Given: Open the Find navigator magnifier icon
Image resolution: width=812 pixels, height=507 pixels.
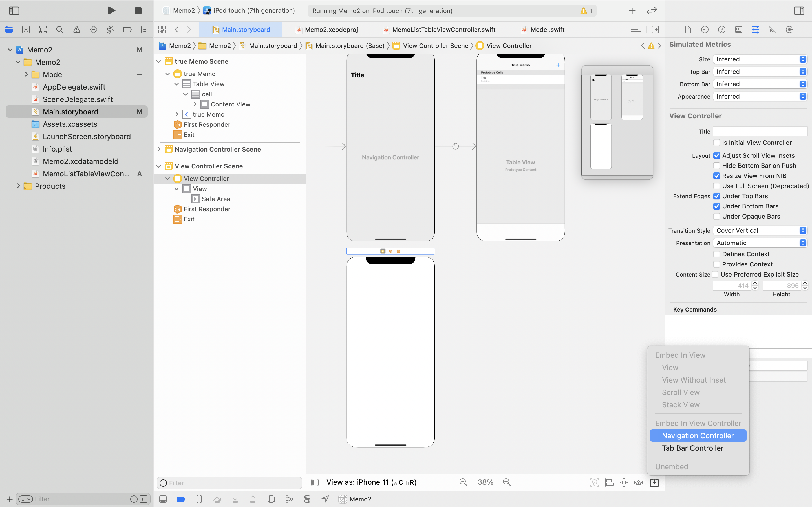Looking at the screenshot, I should pyautogui.click(x=60, y=30).
